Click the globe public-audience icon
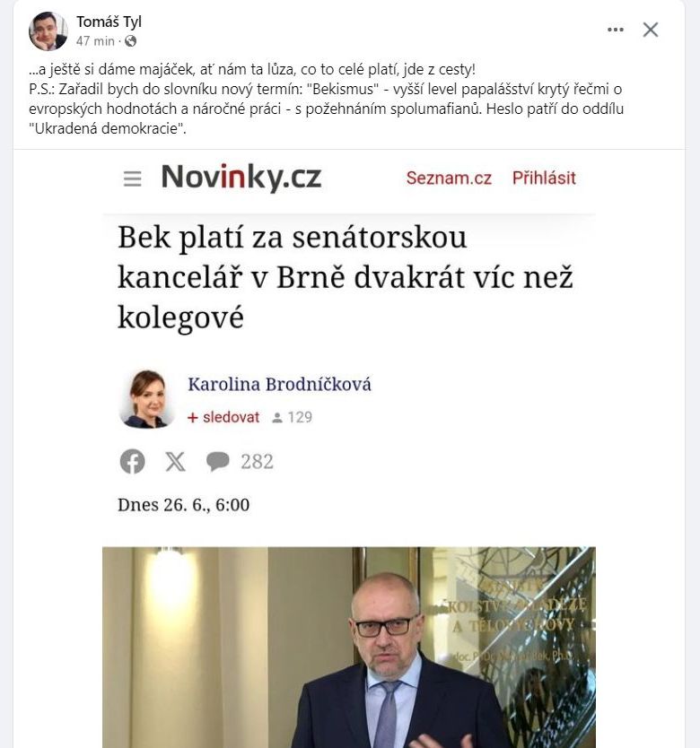700x748 pixels. (130, 41)
